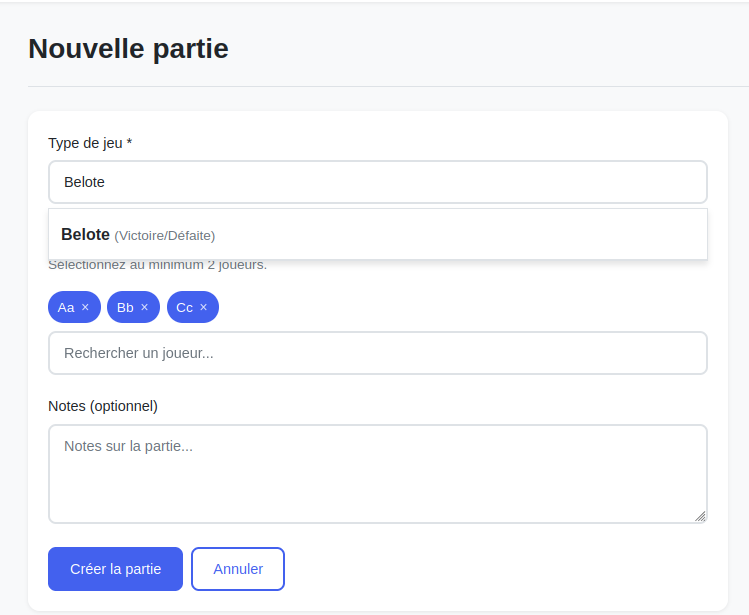Remove player Bb with its × icon

click(x=144, y=307)
